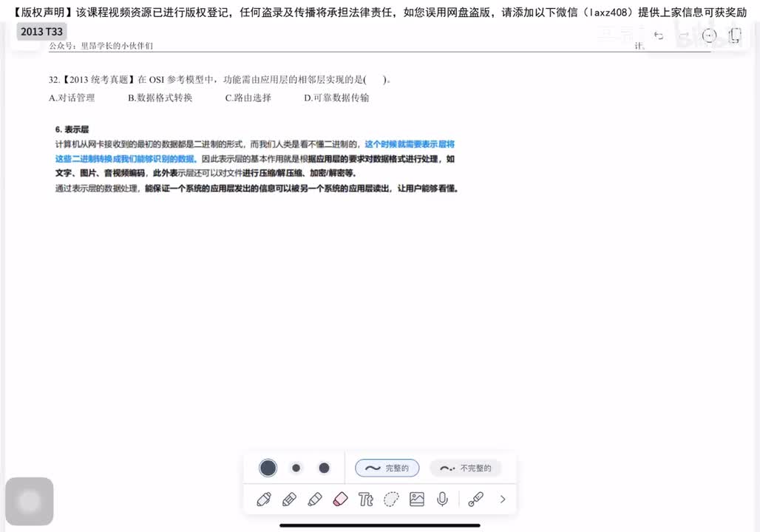Select answer option B.数据格式转换
This screenshot has width=760, height=532.
click(160, 98)
